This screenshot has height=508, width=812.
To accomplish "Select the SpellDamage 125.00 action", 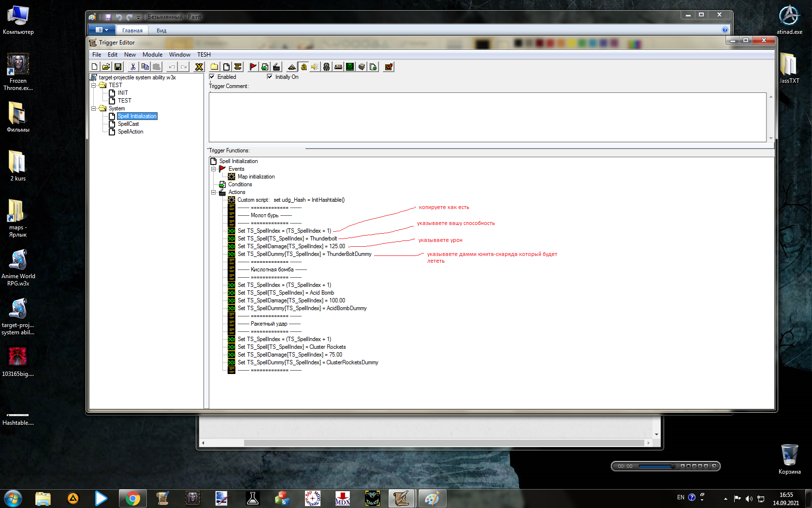I will [291, 246].
